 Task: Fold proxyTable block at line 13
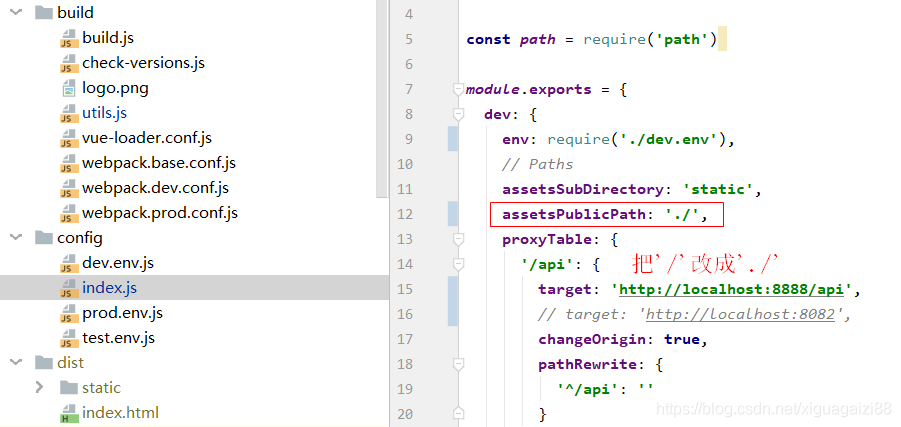pos(458,238)
